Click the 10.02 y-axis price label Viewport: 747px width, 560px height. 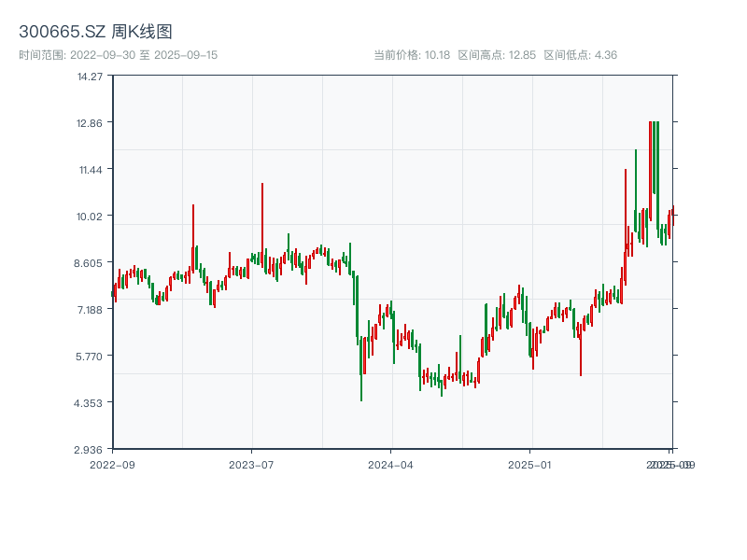coord(90,216)
